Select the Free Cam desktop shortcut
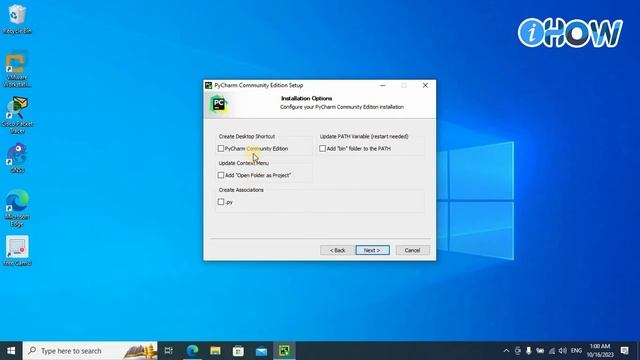 pos(17,251)
